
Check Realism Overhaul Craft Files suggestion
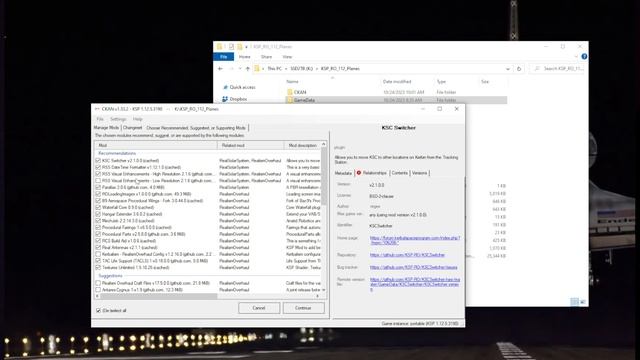pyautogui.click(x=98, y=283)
